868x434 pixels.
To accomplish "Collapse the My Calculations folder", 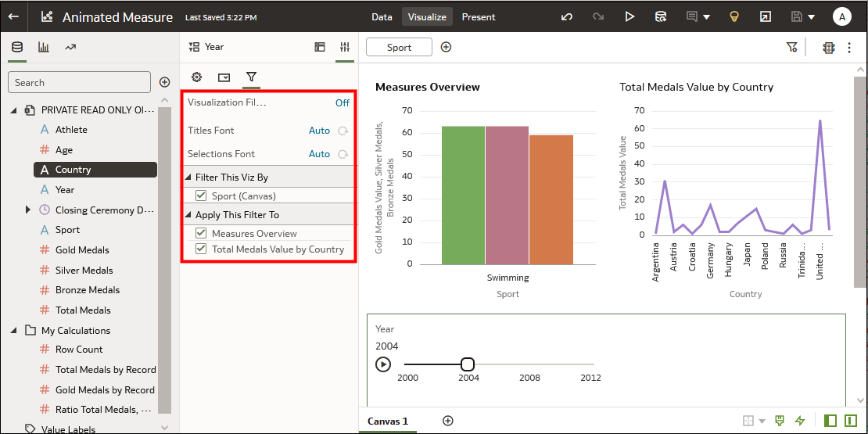I will (14, 331).
